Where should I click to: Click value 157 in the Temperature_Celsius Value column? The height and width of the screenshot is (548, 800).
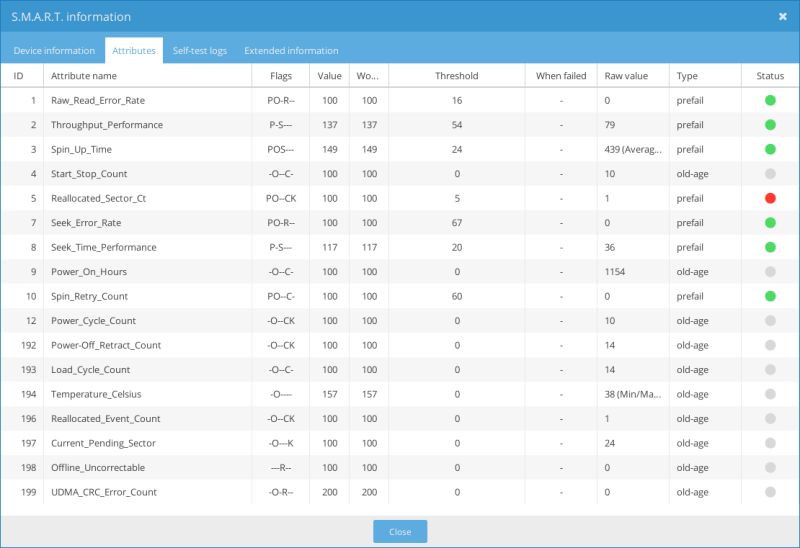point(330,394)
